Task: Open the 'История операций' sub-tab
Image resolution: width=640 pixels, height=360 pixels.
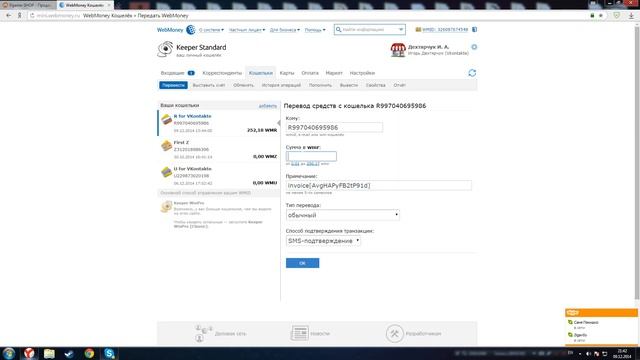Action: tap(281, 85)
